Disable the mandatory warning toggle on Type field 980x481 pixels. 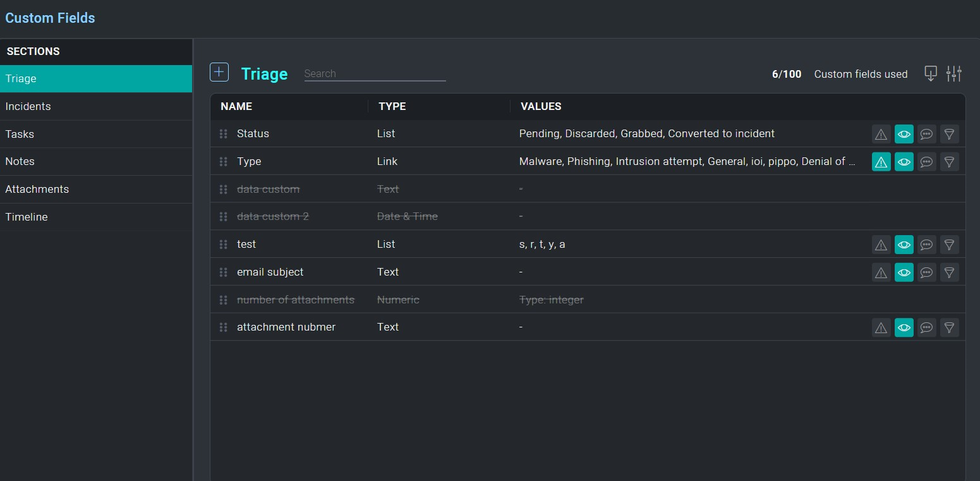pyautogui.click(x=881, y=161)
